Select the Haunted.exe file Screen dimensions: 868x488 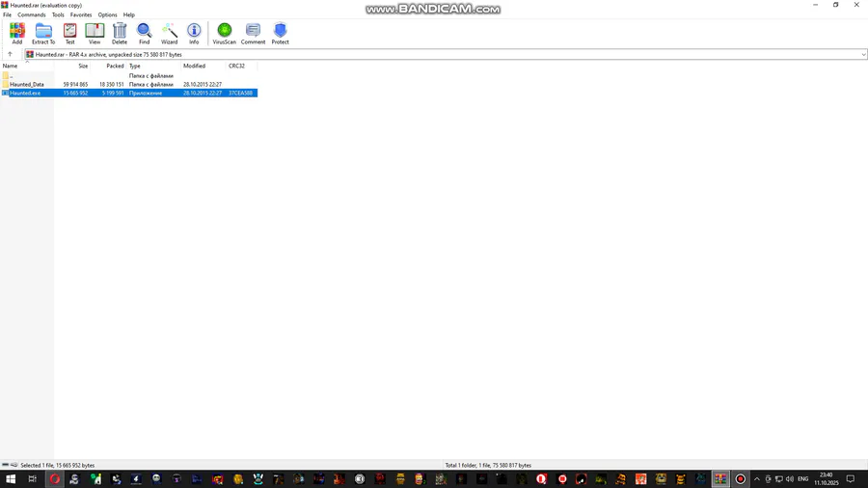pyautogui.click(x=129, y=93)
